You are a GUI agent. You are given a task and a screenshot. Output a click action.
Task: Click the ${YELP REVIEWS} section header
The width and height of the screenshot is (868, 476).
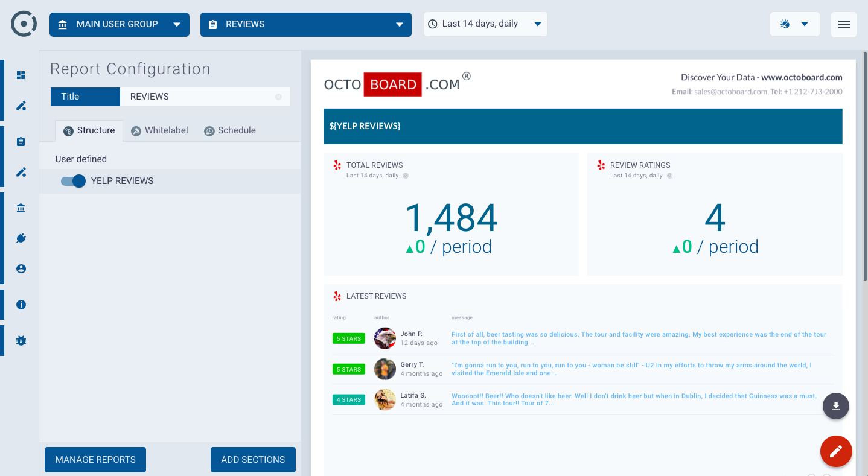pos(582,126)
